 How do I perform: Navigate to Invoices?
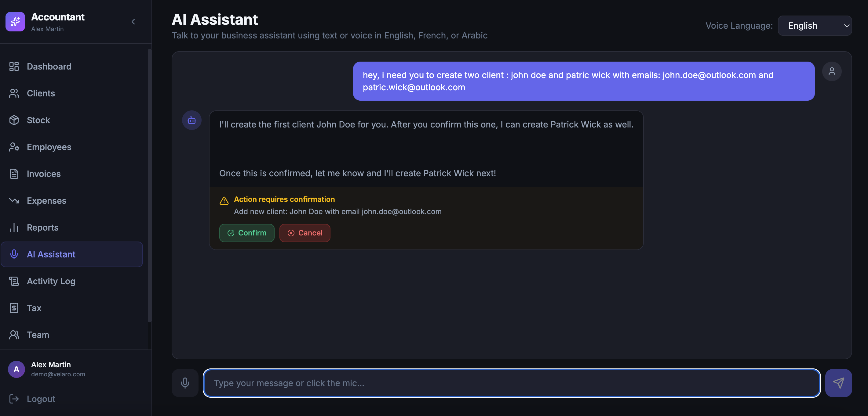click(x=44, y=174)
